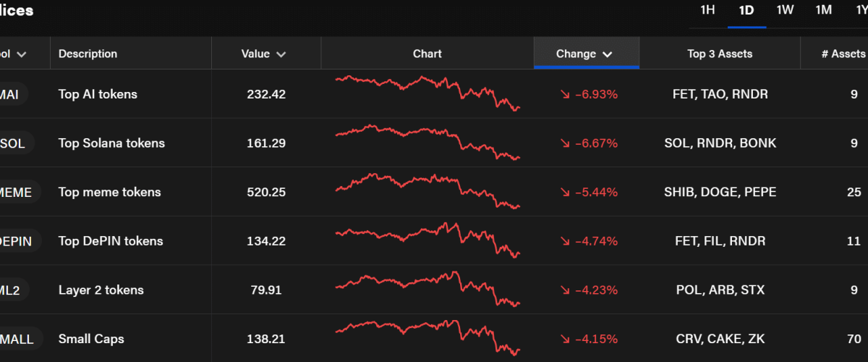
Task: Click the down arrow beside -4.74%
Action: point(565,241)
